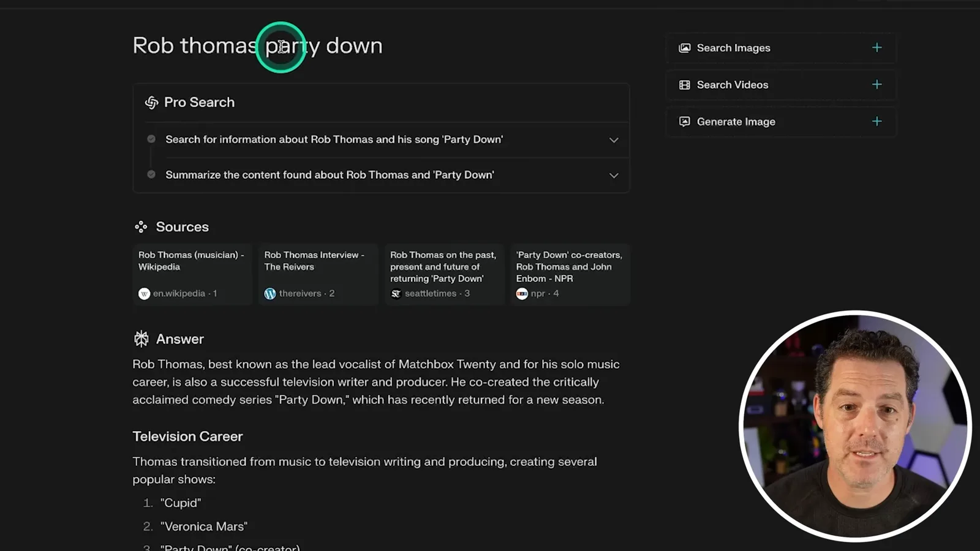Click the 'en.wikipedia · 1' source label
Viewport: 980px width, 551px height.
pyautogui.click(x=185, y=294)
